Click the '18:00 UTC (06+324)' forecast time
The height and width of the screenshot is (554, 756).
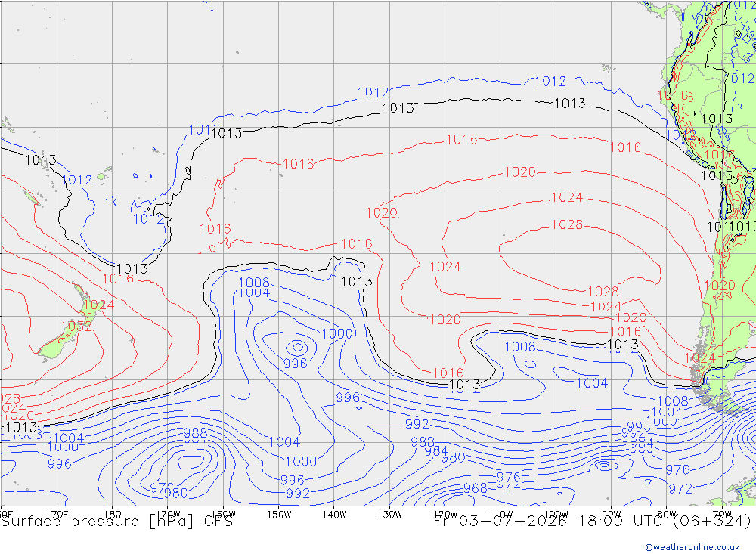click(664, 522)
